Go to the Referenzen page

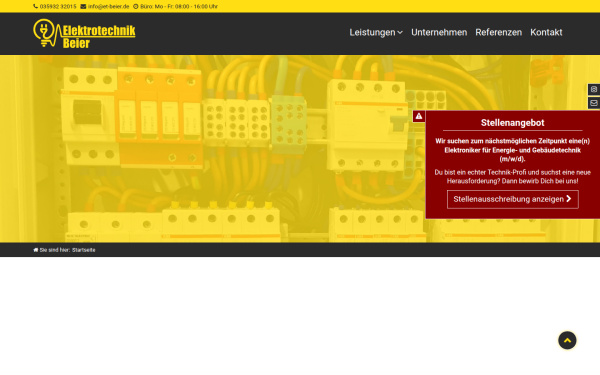click(x=498, y=33)
